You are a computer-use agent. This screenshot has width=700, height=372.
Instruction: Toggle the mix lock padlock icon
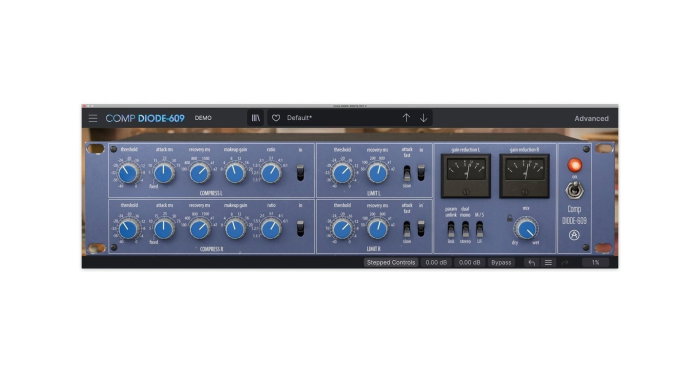[509, 218]
